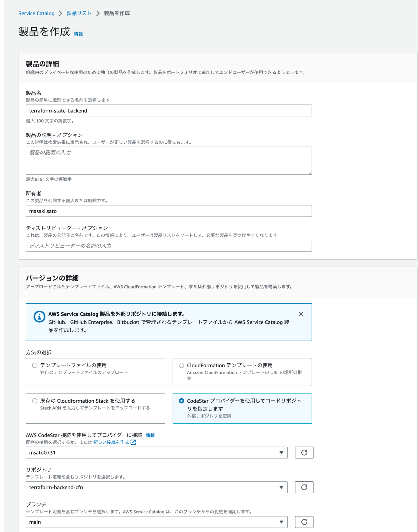Refresh the CodeStar connection list

coord(304,452)
